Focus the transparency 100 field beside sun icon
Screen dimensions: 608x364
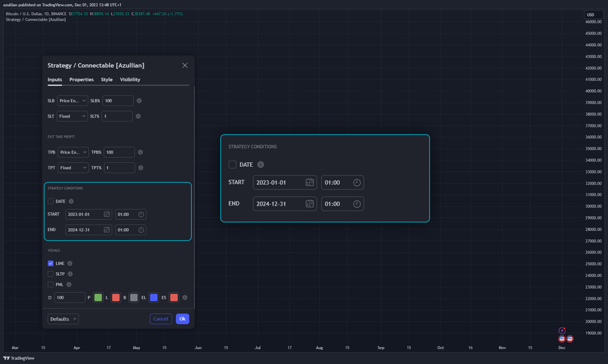[70, 298]
